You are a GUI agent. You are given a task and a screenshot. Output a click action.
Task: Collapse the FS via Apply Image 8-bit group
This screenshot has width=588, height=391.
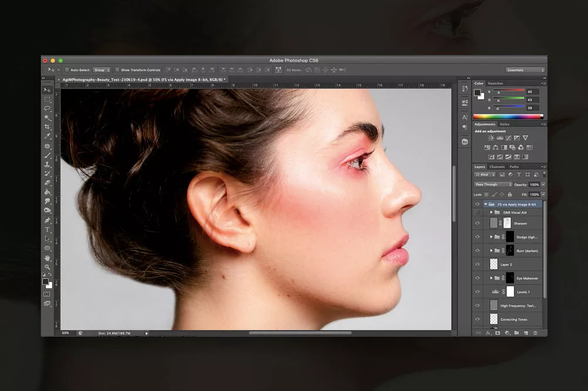coord(486,204)
